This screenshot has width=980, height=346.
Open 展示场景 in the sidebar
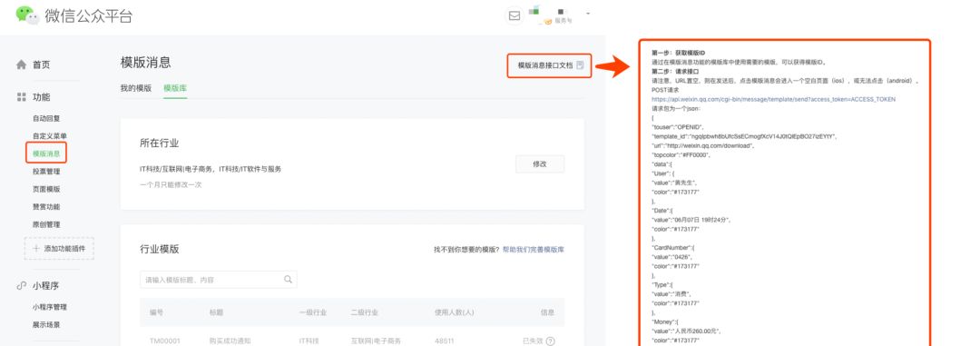point(46,325)
